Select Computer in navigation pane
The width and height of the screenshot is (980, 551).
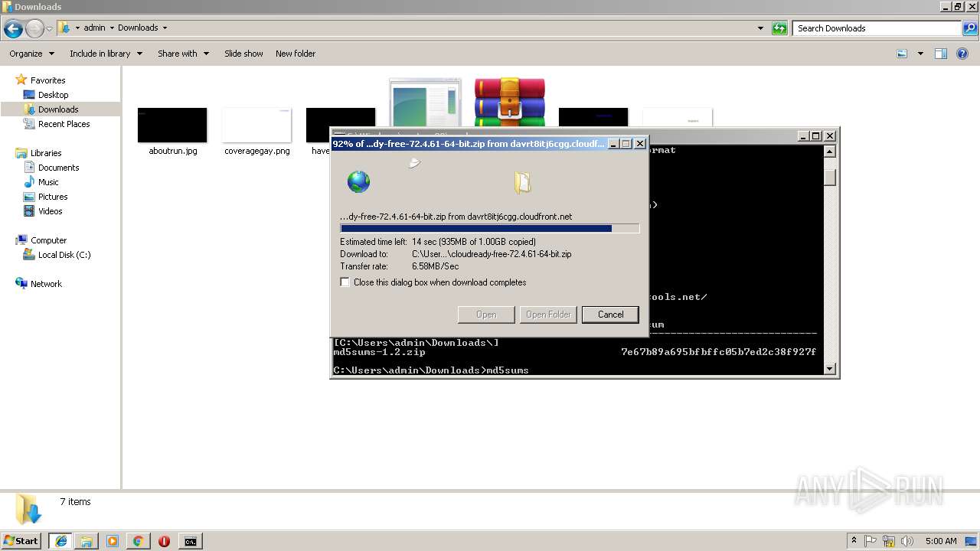(x=48, y=240)
